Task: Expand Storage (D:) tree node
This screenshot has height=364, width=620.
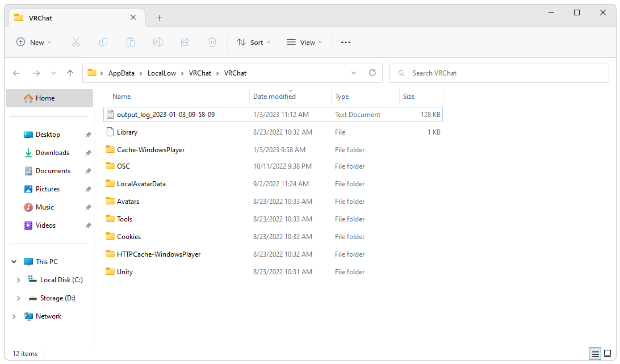Action: [18, 298]
